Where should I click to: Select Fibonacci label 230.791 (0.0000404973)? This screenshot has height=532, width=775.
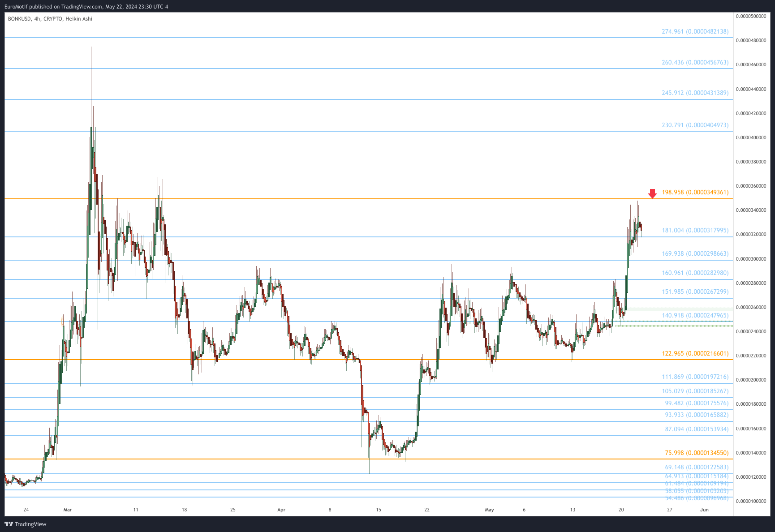click(x=695, y=125)
